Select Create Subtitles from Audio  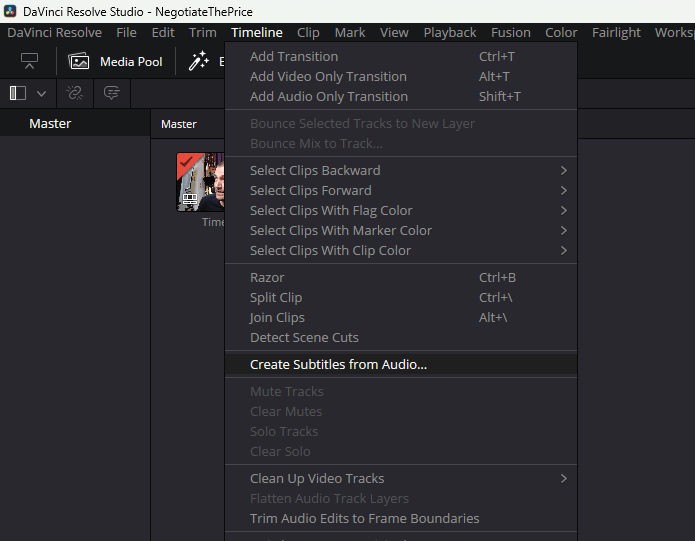[x=401, y=364]
